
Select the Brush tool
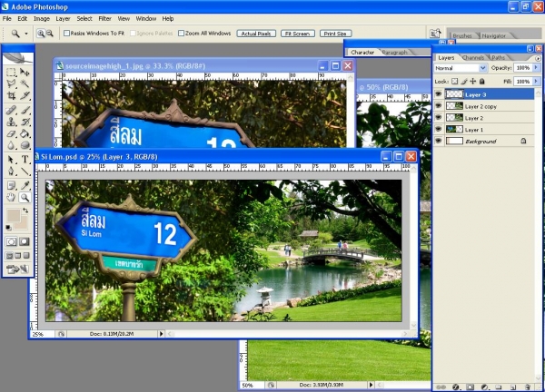click(25, 111)
